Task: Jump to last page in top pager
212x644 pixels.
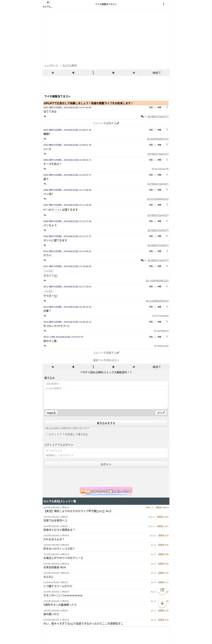Action: click(x=134, y=73)
